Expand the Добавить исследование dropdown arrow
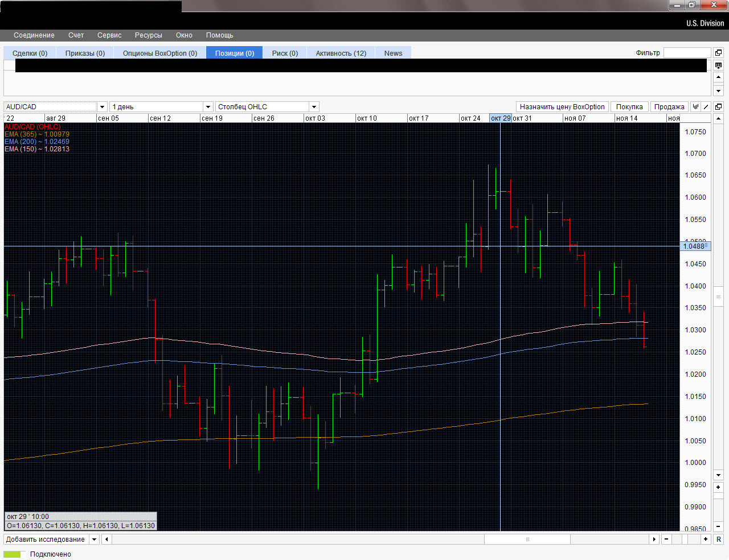729x560 pixels. point(95,539)
